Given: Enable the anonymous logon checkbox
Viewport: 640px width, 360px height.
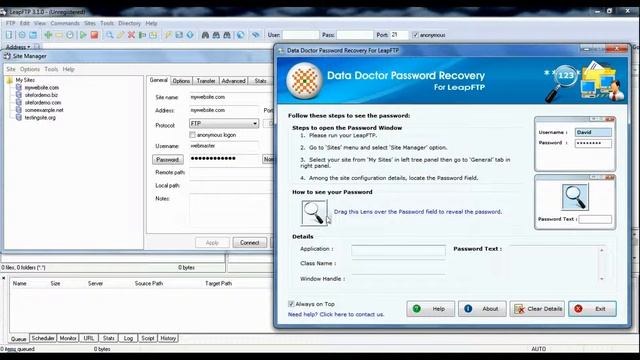Looking at the screenshot, I should [x=192, y=135].
